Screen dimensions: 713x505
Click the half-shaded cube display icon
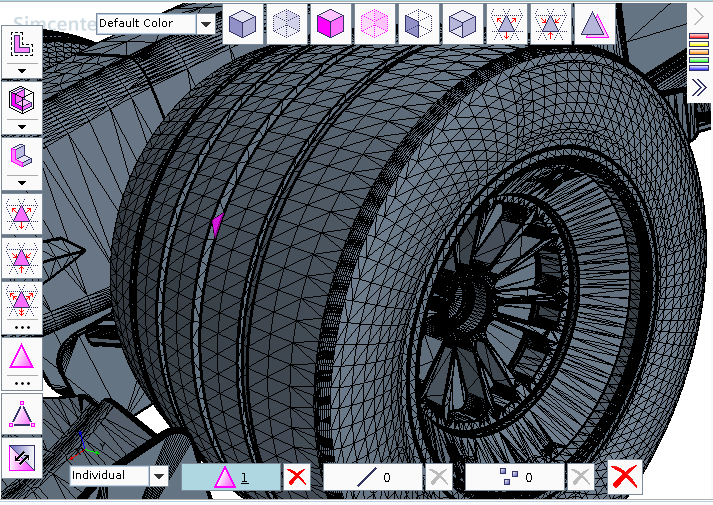[419, 24]
